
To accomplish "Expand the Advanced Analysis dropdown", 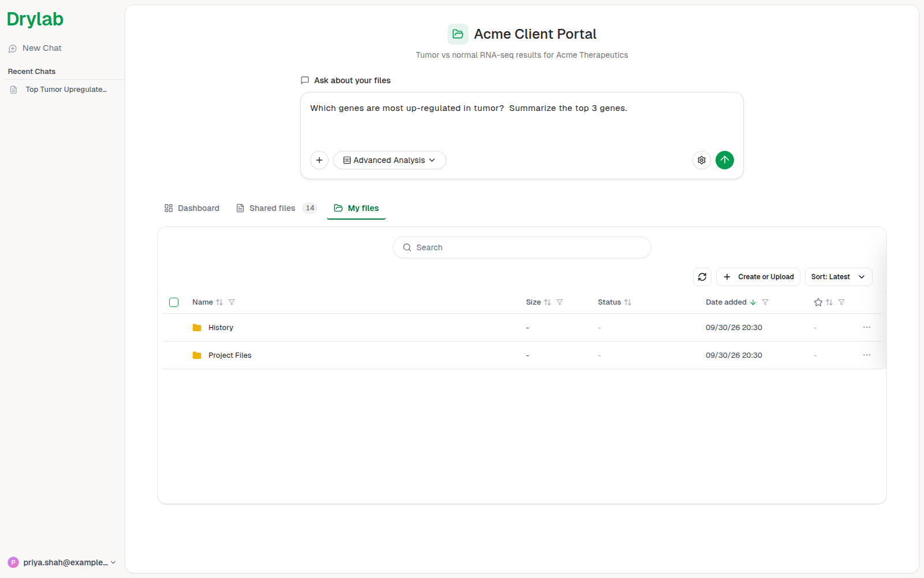I will [x=390, y=160].
